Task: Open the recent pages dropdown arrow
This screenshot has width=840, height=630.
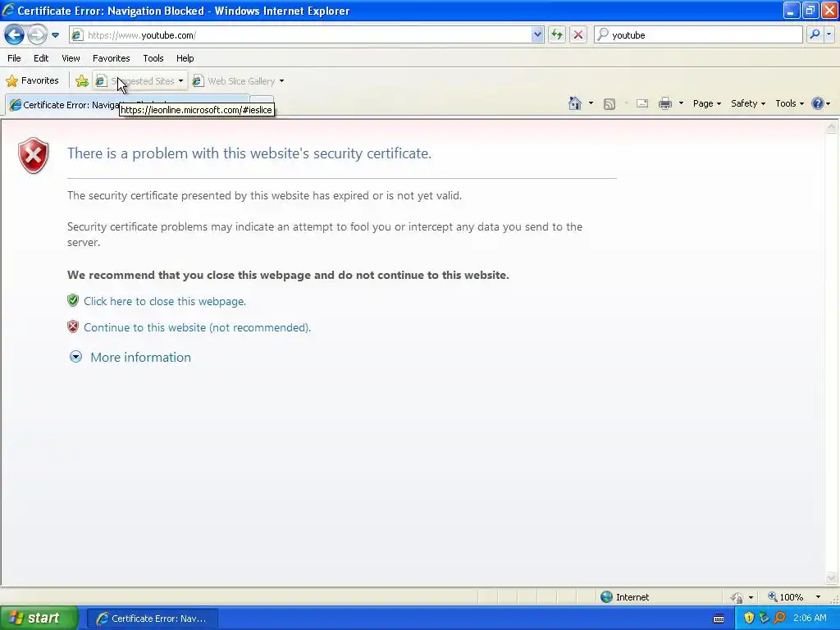Action: (55, 35)
